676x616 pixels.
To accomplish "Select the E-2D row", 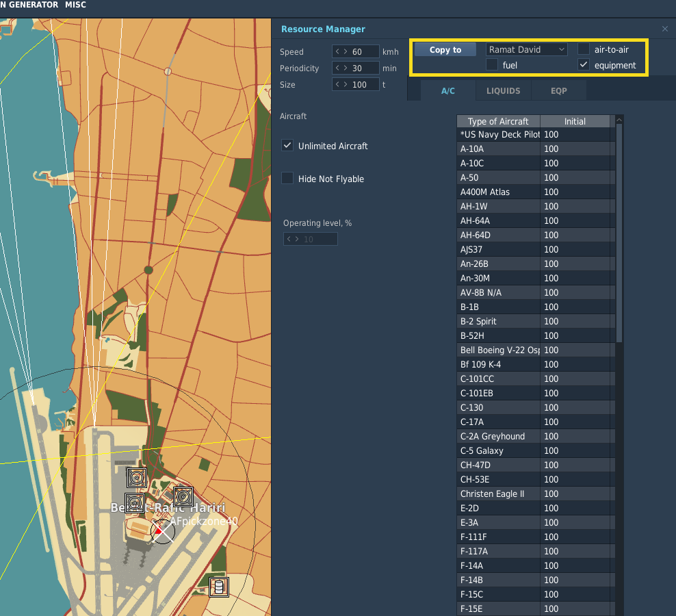I will click(536, 508).
